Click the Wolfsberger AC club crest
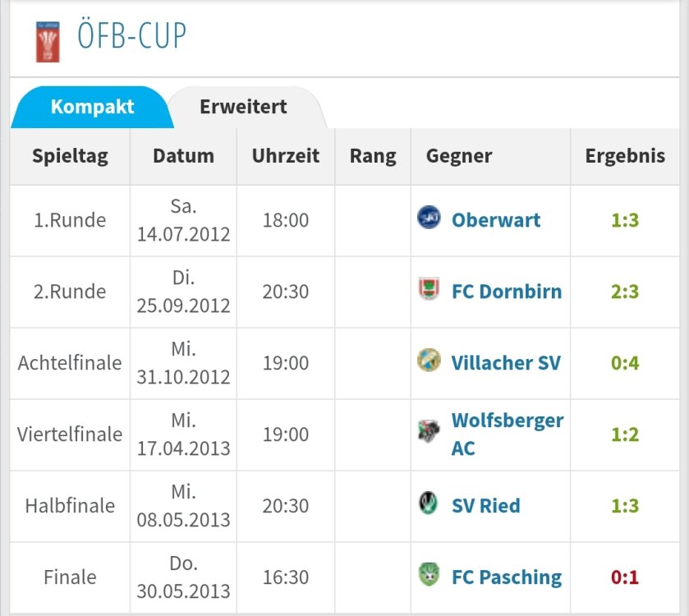This screenshot has width=689, height=616. pyautogui.click(x=429, y=433)
